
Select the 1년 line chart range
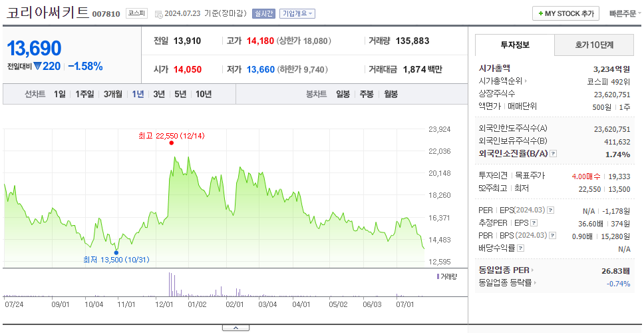tap(138, 94)
